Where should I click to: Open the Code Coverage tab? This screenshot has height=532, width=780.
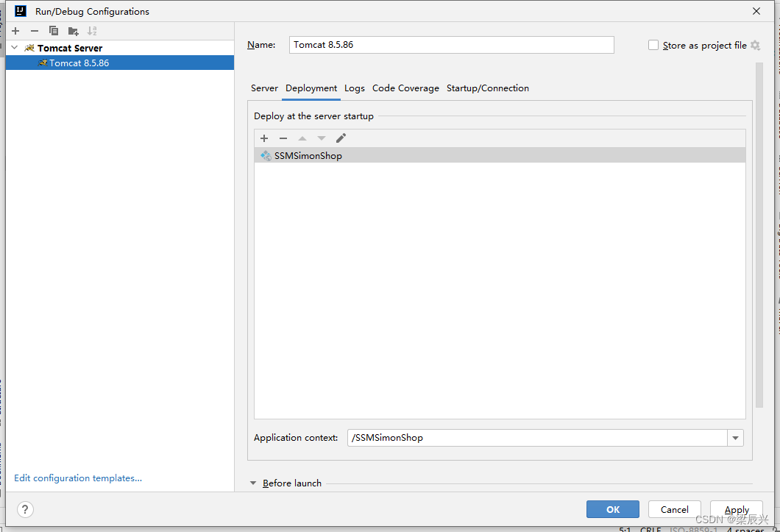[405, 88]
